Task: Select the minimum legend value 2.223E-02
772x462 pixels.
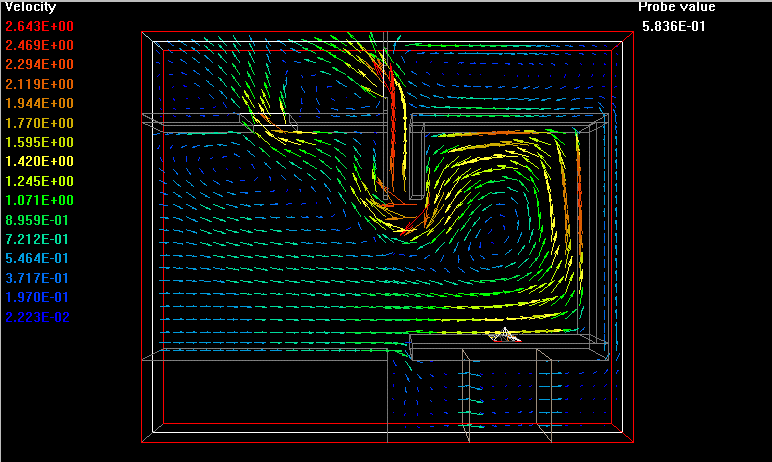Action: point(39,317)
